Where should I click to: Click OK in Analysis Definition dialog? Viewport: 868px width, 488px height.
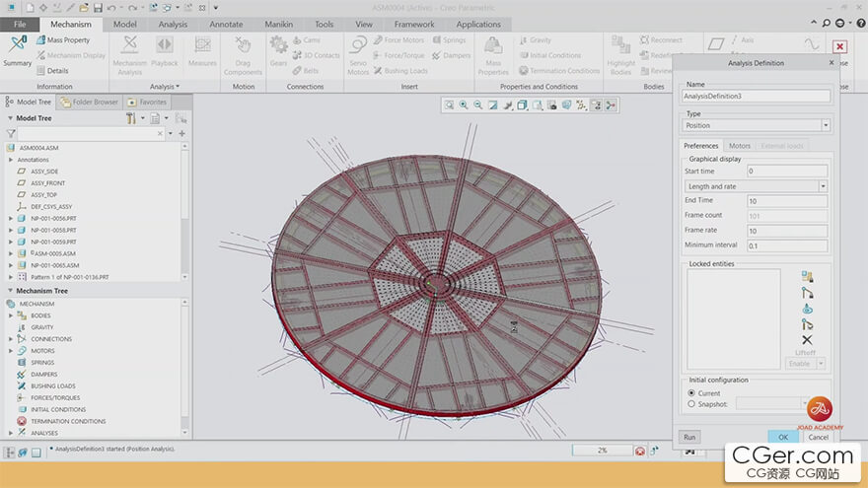(x=782, y=437)
